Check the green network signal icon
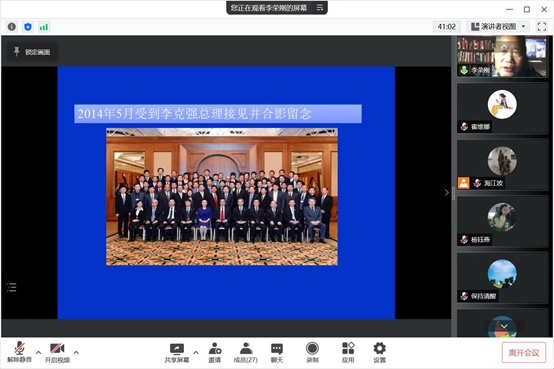 [44, 27]
